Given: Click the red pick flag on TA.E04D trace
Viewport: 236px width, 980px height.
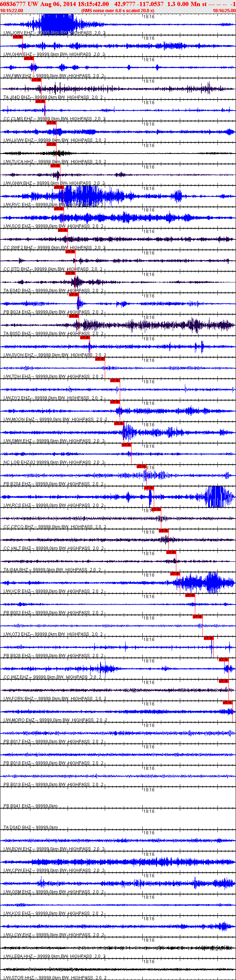Looking at the screenshot, I should click(70, 273).
